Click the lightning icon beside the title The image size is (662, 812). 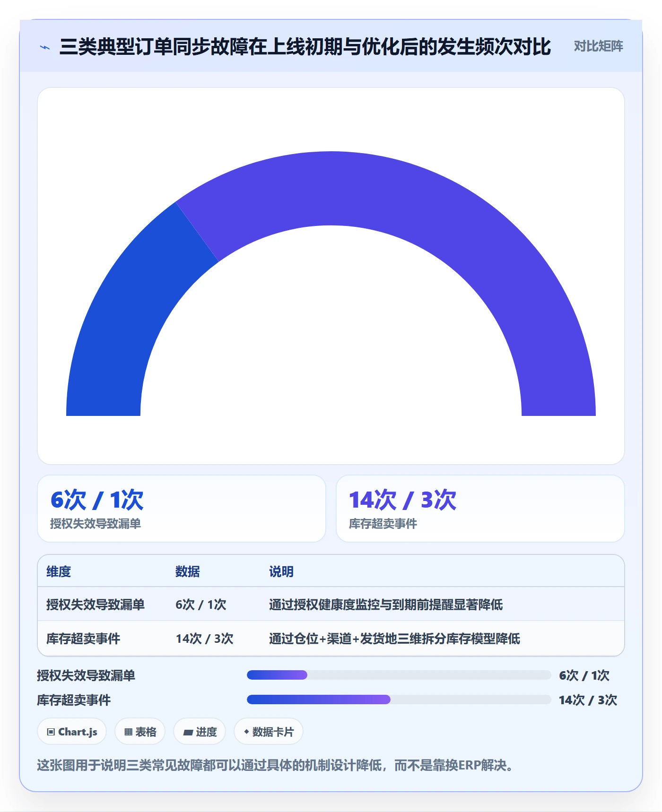[x=45, y=47]
